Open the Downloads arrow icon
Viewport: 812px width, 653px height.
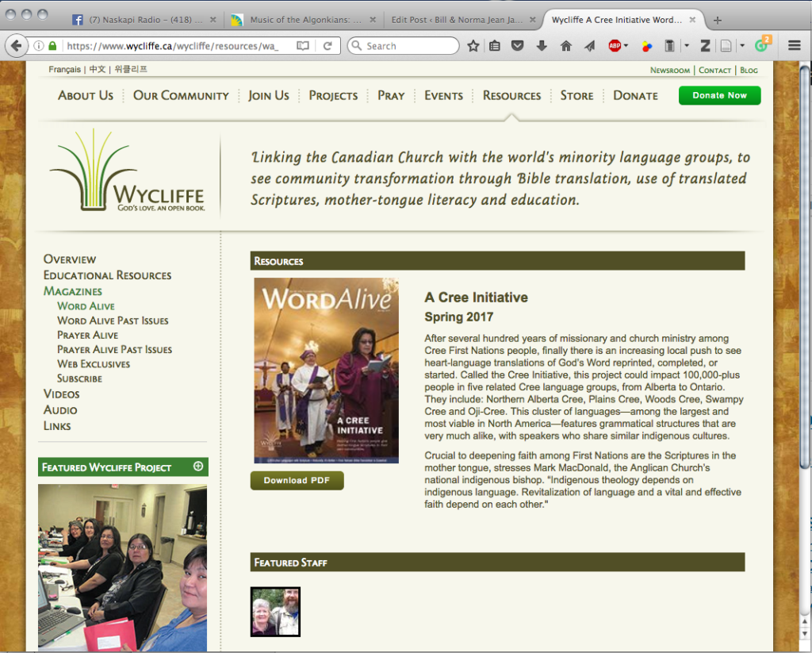(x=542, y=45)
